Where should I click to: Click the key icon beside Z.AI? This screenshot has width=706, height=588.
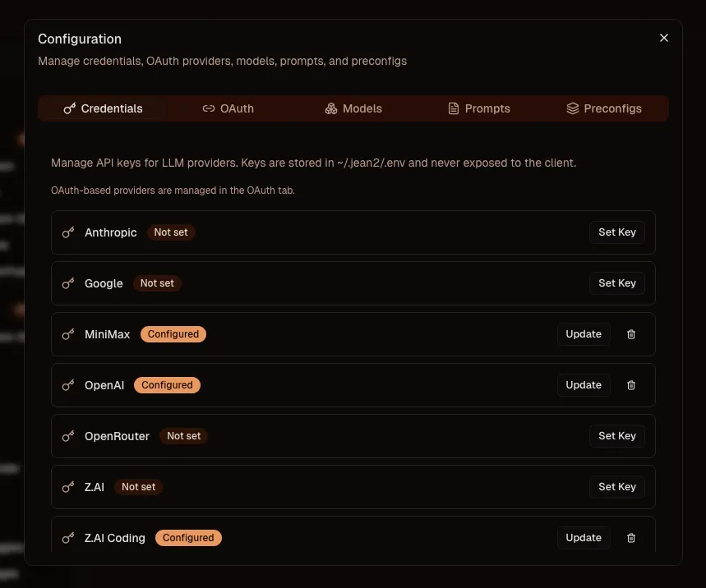coord(68,487)
